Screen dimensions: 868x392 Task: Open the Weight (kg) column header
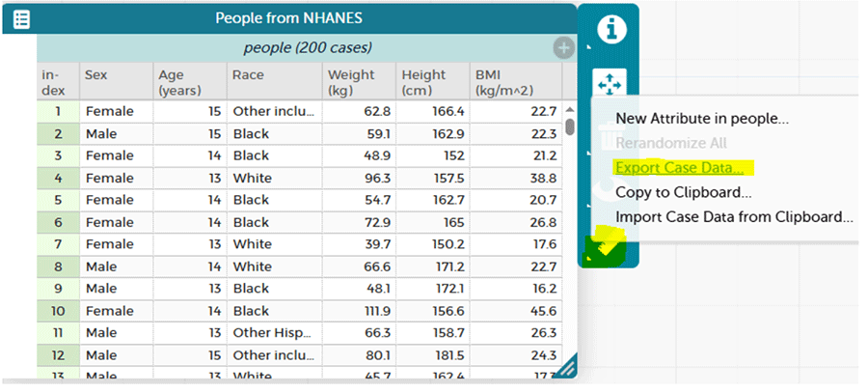[360, 82]
